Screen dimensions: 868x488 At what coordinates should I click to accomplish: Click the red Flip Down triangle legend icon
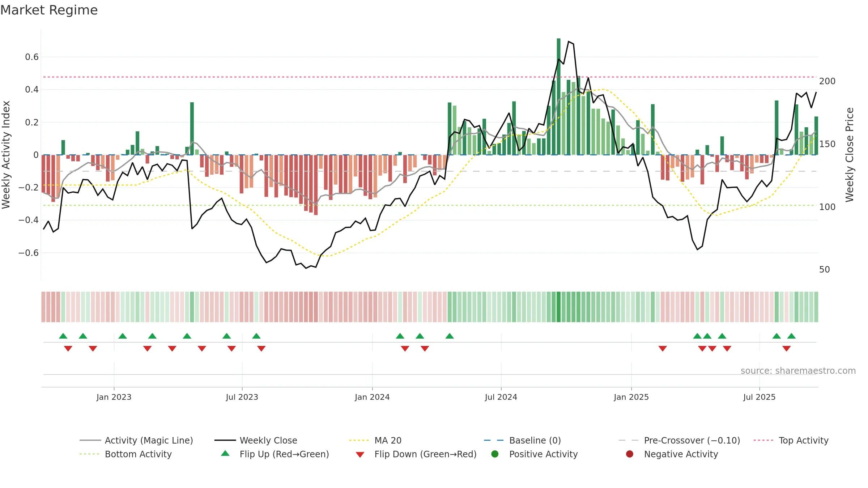pyautogui.click(x=360, y=455)
